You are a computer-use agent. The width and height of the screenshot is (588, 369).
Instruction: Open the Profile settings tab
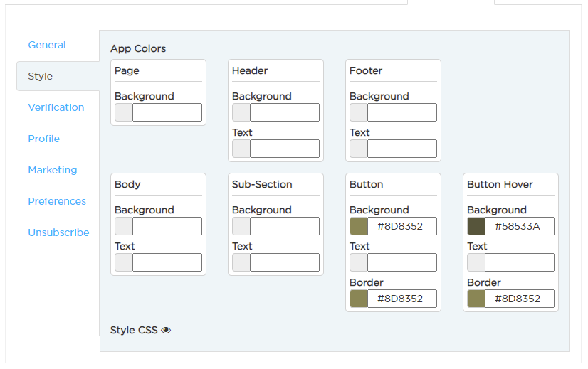(x=44, y=139)
